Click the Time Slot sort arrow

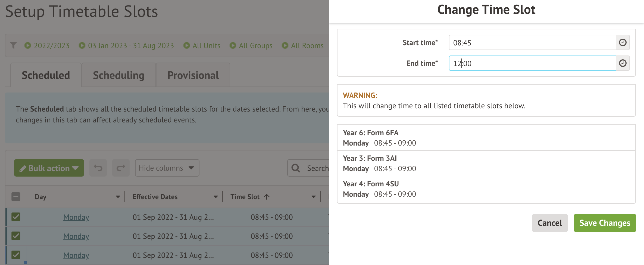267,197
